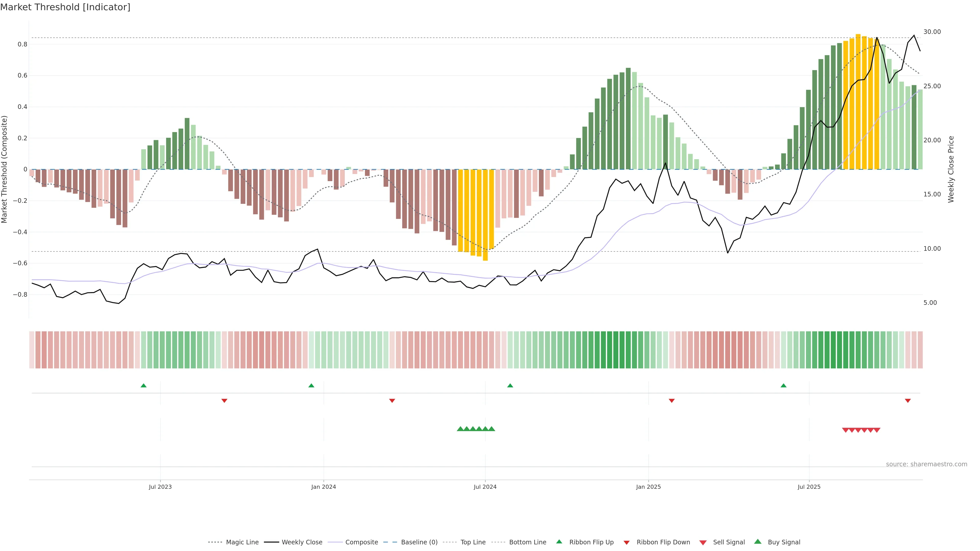The height and width of the screenshot is (551, 980).
Task: Click the Sell Signal legend red triangle
Action: coord(703,542)
